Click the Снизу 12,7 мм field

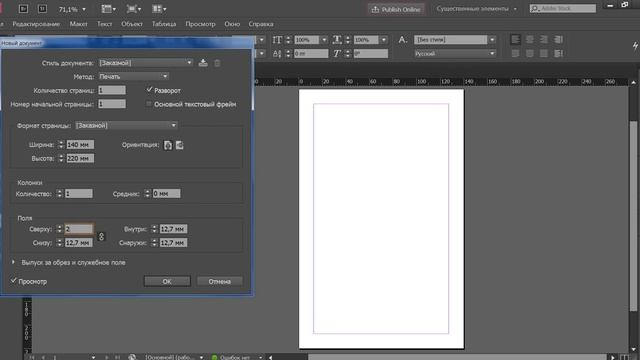[x=79, y=243]
